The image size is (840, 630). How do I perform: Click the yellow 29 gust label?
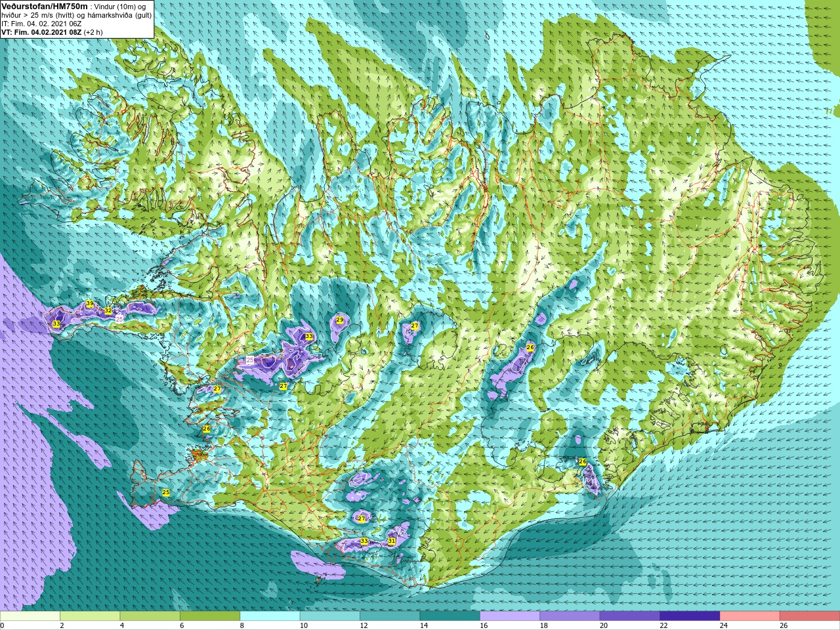point(340,320)
